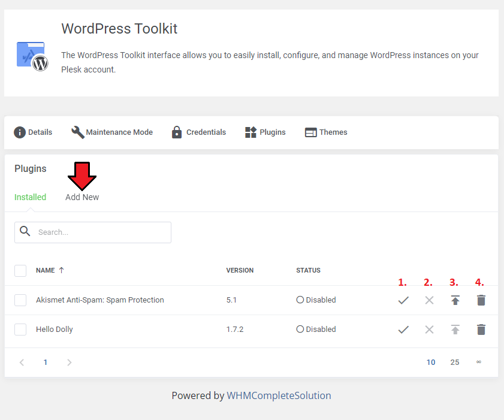Switch to Installed plugins subtab
Image resolution: width=504 pixels, height=420 pixels.
[x=30, y=197]
